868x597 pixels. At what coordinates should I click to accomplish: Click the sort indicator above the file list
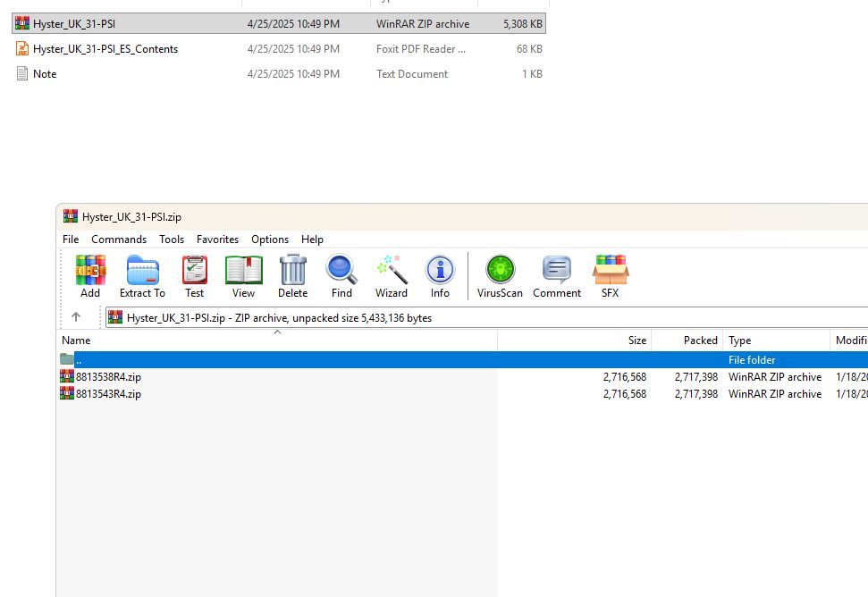click(277, 331)
